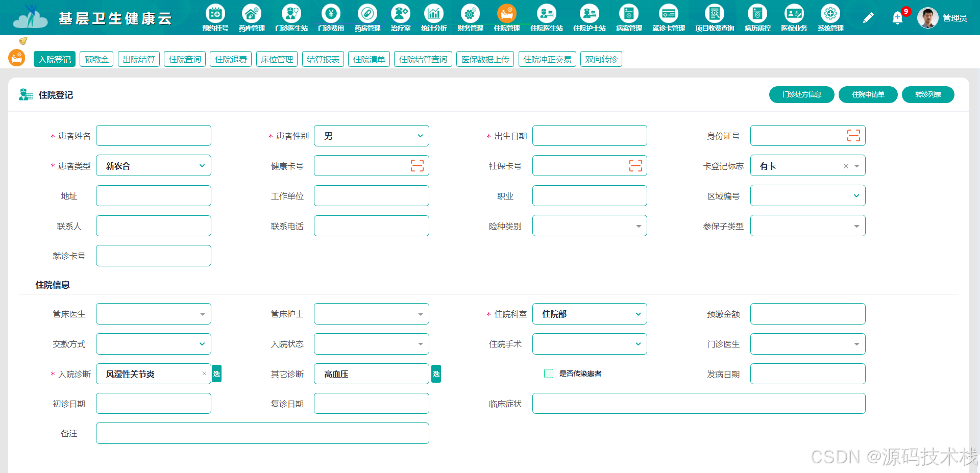980x473 pixels.
Task: Click the orange 住院 module icon left of tabs
Action: point(17,58)
